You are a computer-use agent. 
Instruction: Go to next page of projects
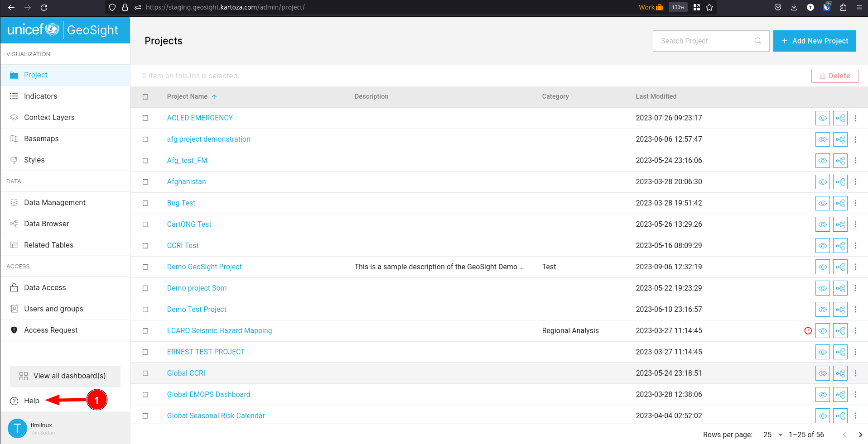[x=860, y=434]
